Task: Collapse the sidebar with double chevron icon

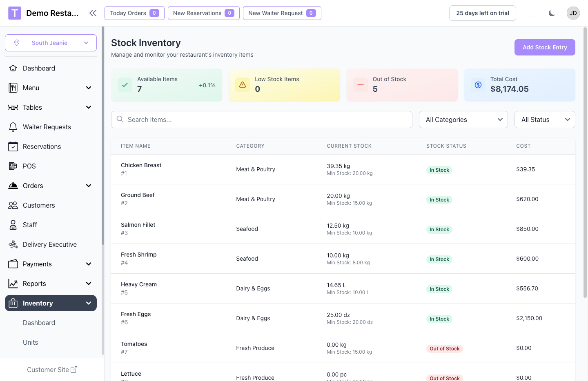Action: pos(93,13)
